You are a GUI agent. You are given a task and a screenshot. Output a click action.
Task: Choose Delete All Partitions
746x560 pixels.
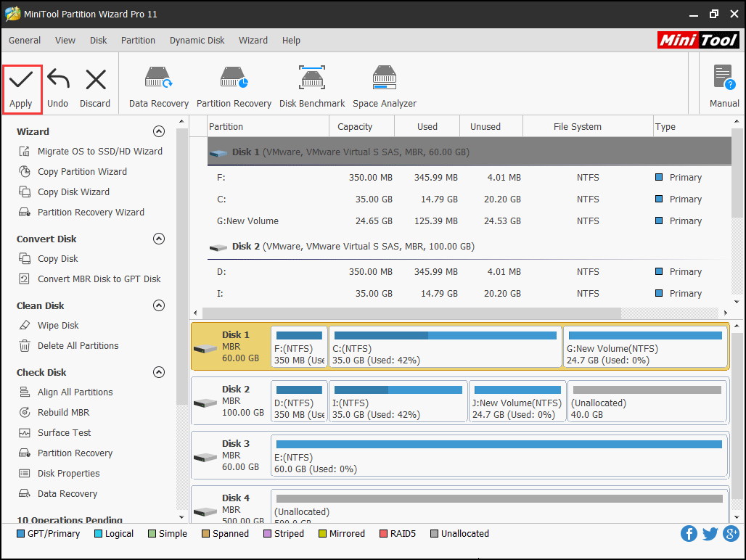(69, 346)
